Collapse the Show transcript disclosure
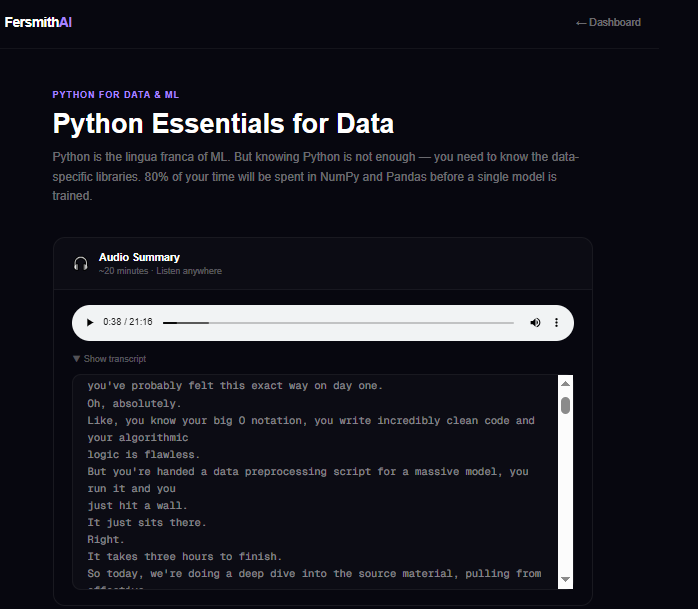The image size is (698, 609). pos(110,359)
